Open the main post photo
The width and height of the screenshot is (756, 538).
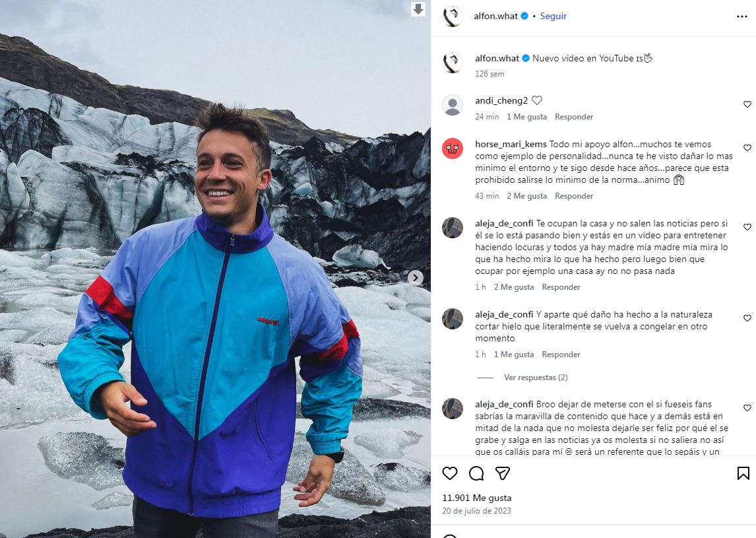pos(215,269)
